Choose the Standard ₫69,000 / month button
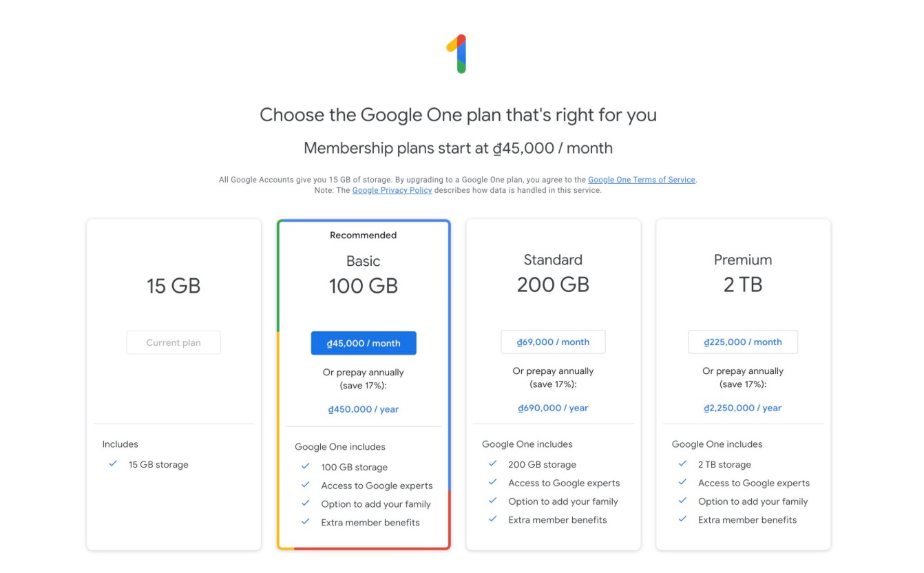The height and width of the screenshot is (573, 924). [x=553, y=342]
